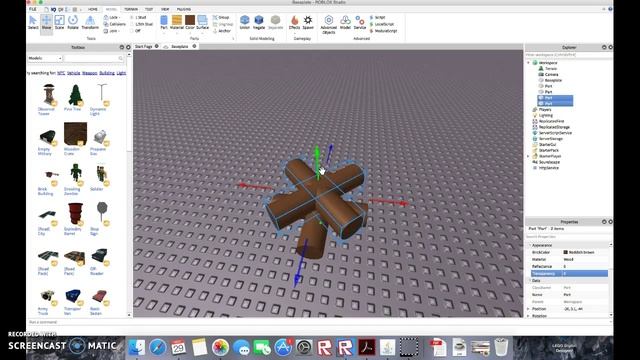Viewport: 640px width, 360px height.
Task: Open the Lock dropdown in Tools
Action: click(111, 18)
